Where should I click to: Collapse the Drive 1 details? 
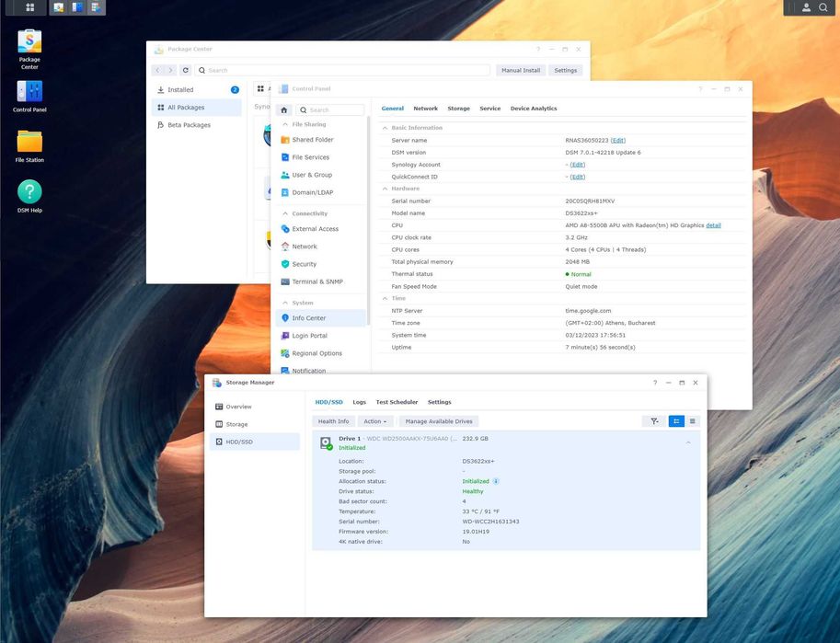(x=688, y=442)
